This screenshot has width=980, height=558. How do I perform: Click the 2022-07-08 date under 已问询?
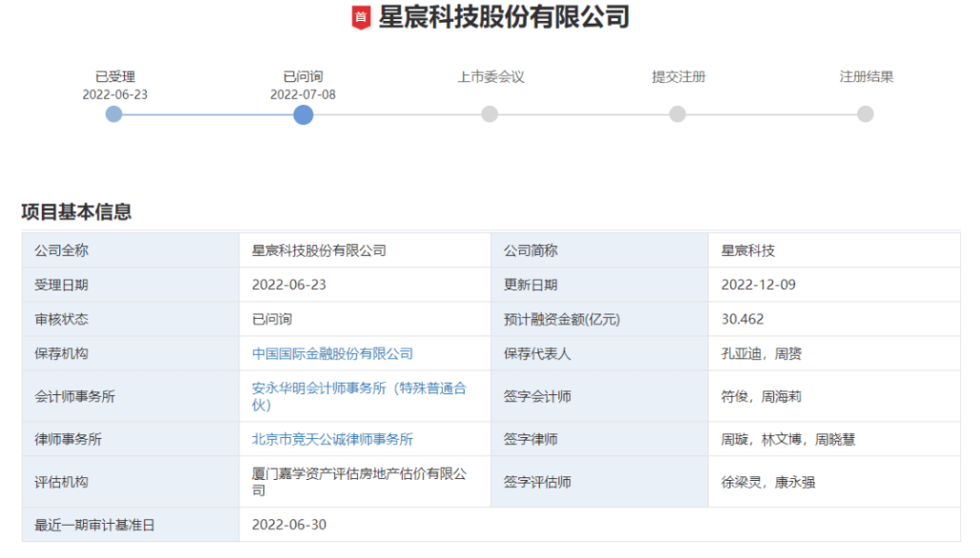pyautogui.click(x=303, y=94)
